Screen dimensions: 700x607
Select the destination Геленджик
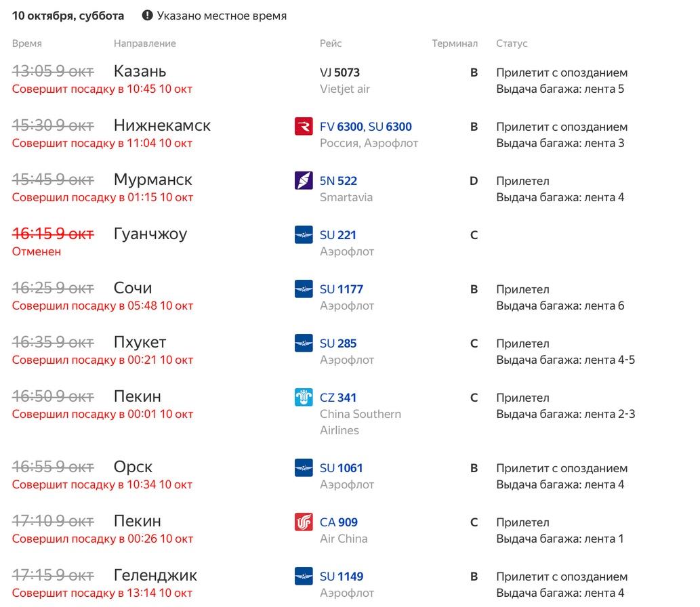point(155,575)
